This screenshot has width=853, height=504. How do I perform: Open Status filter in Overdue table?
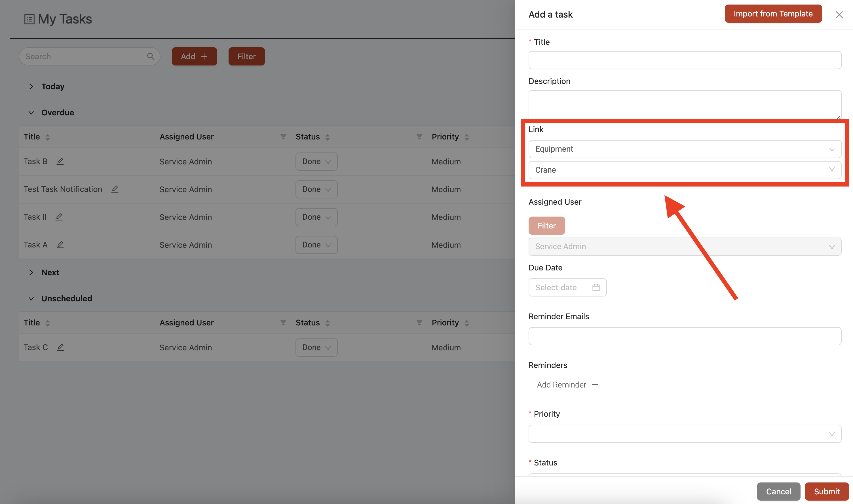[x=419, y=137]
